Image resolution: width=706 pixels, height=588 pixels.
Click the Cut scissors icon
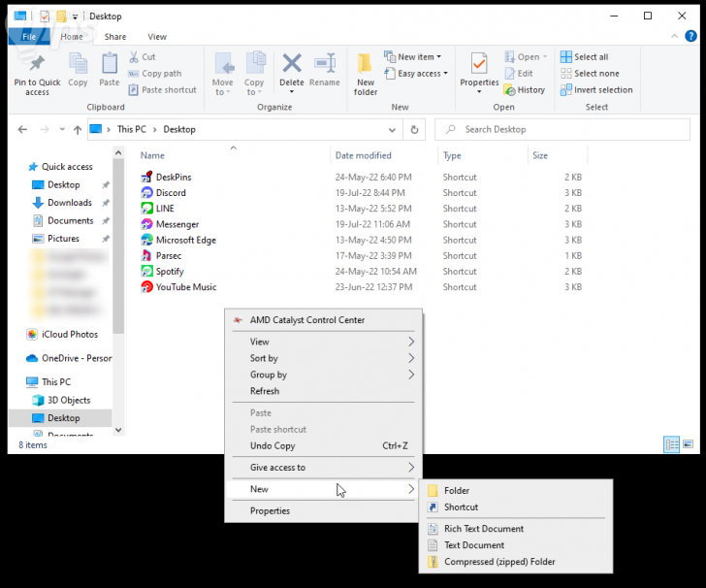(x=134, y=57)
